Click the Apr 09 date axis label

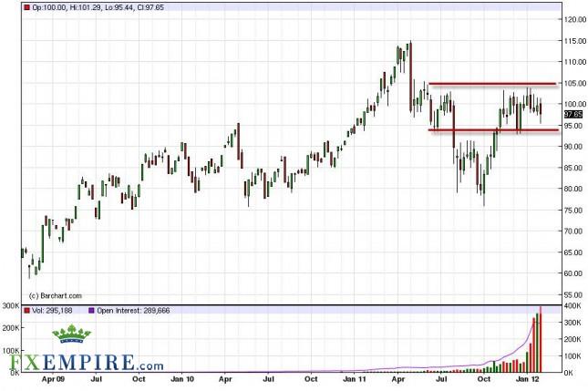(x=53, y=379)
